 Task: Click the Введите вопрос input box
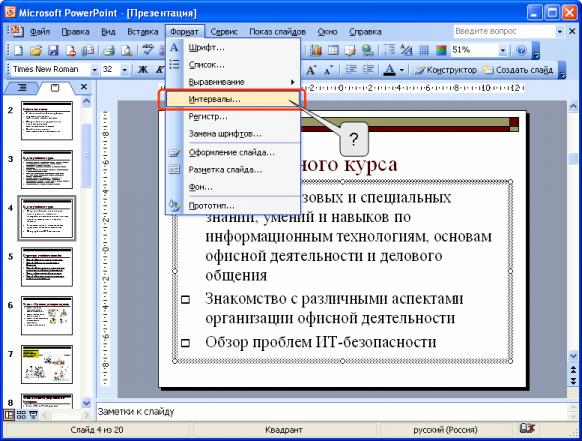(504, 32)
